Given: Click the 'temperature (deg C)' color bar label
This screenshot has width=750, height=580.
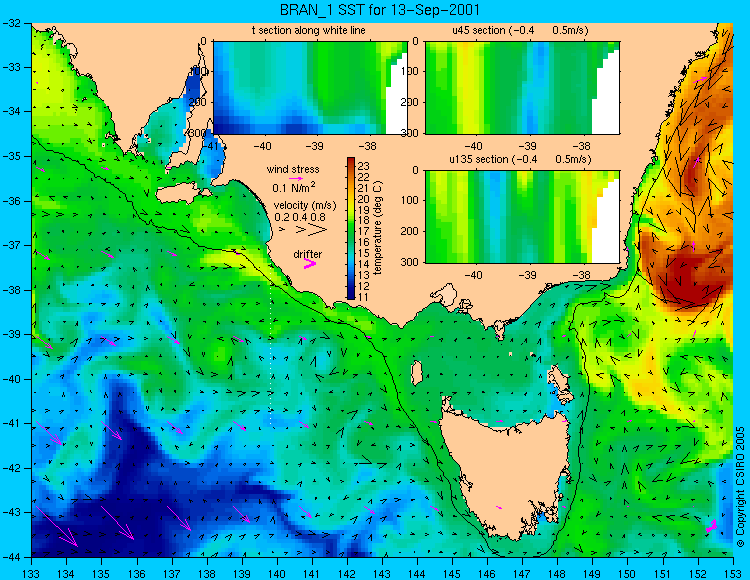Looking at the screenshot, I should 378,228.
